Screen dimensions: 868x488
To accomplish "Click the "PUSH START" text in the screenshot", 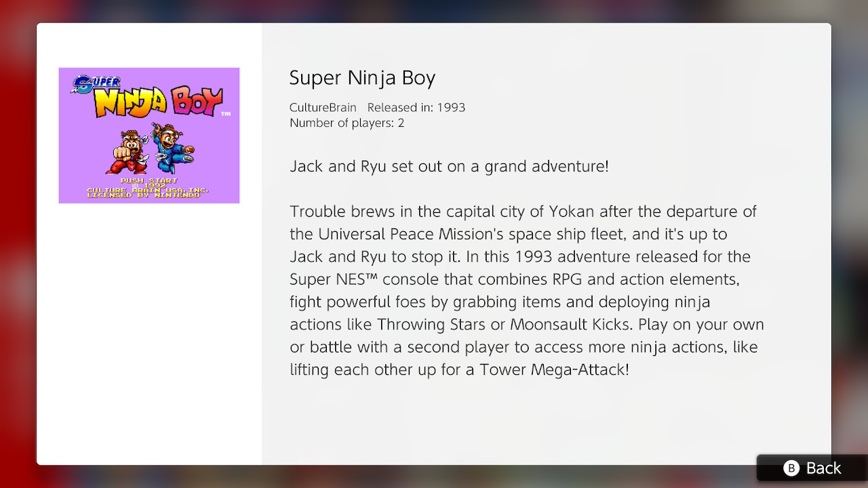I will tap(149, 180).
